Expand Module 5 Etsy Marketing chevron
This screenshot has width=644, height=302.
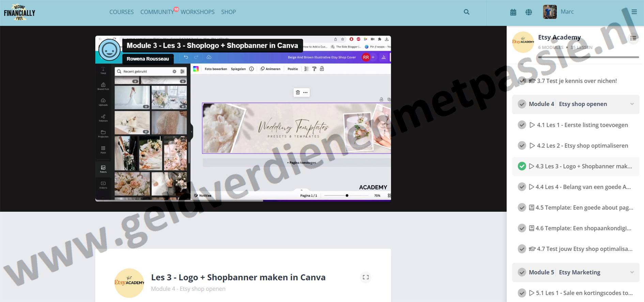(632, 272)
